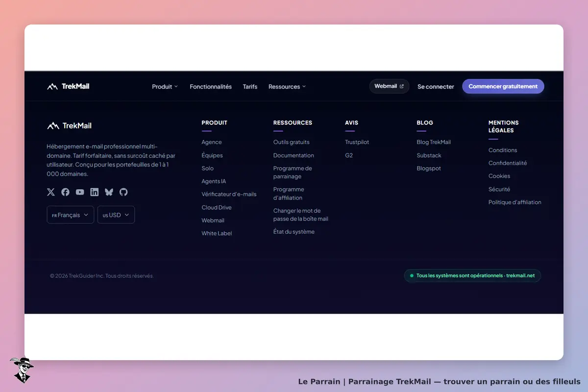Click the PRODUIT column heading
The width and height of the screenshot is (588, 392).
click(x=215, y=122)
